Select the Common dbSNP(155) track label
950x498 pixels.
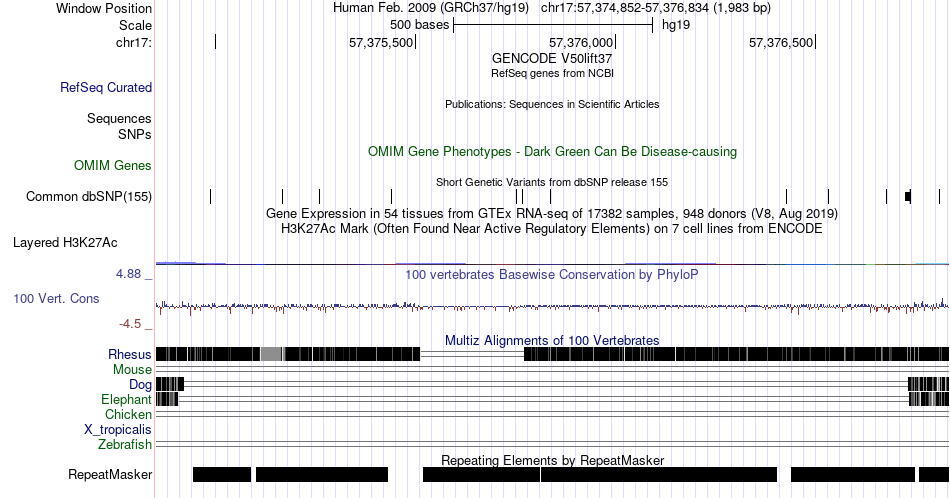point(89,196)
